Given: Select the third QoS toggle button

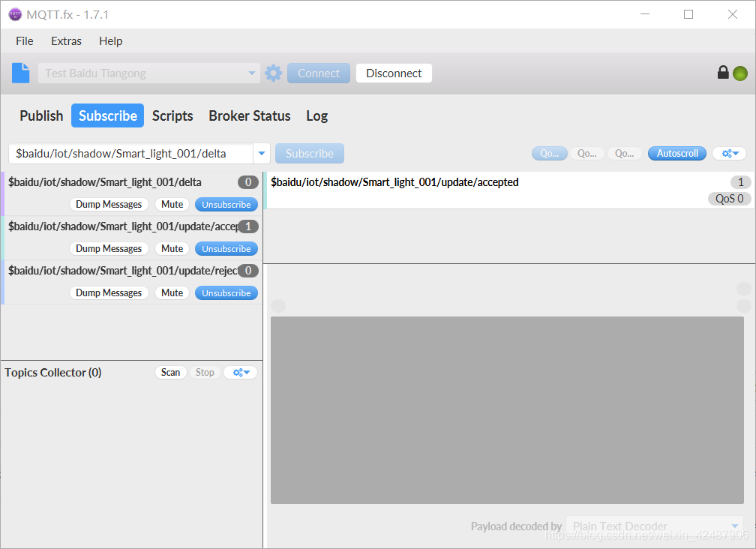Looking at the screenshot, I should click(x=624, y=153).
